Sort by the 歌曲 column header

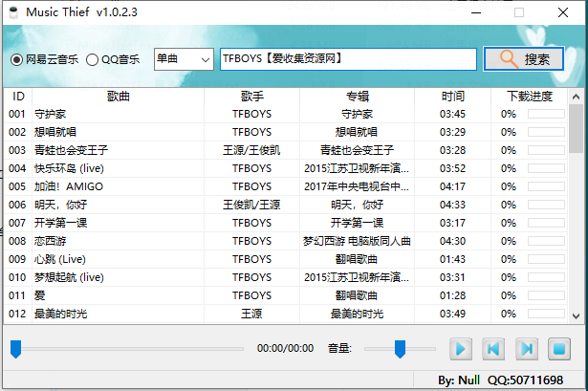pyautogui.click(x=119, y=97)
